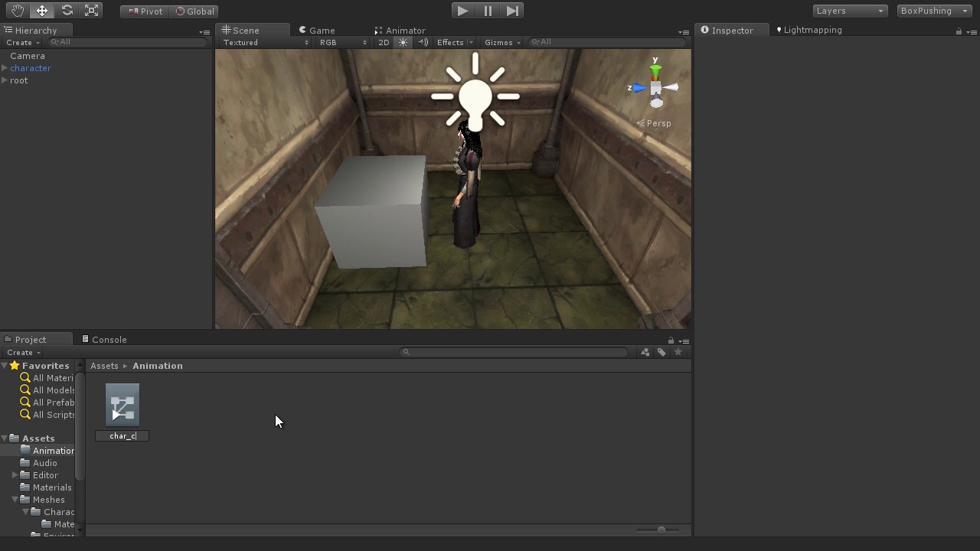This screenshot has width=980, height=551.
Task: Toggle 2D scene view
Action: pos(384,42)
